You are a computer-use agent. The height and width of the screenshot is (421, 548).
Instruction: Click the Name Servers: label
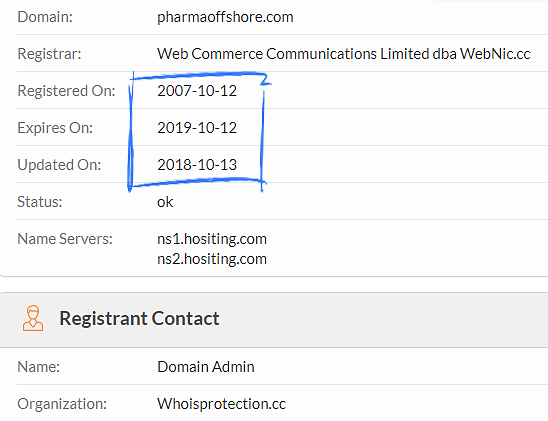point(65,239)
